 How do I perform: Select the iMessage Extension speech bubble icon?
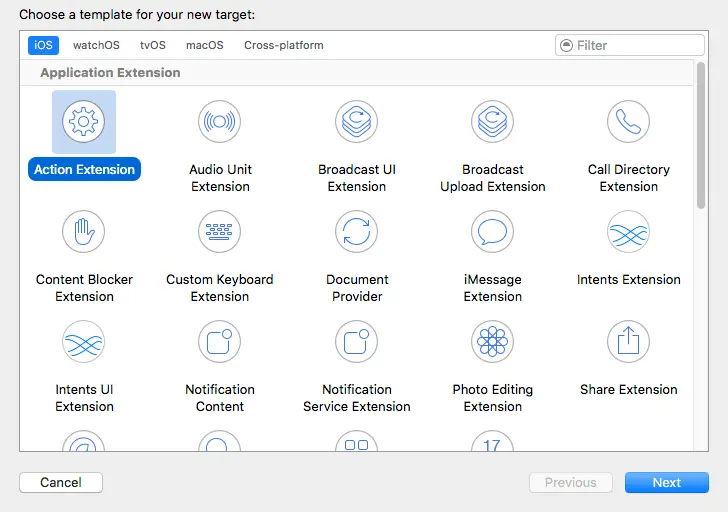493,232
